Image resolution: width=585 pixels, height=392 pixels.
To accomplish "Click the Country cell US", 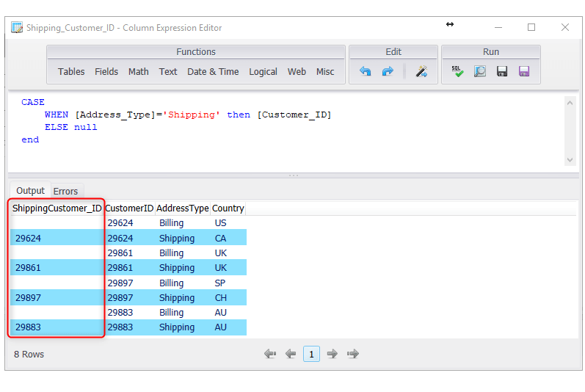I will point(220,223).
